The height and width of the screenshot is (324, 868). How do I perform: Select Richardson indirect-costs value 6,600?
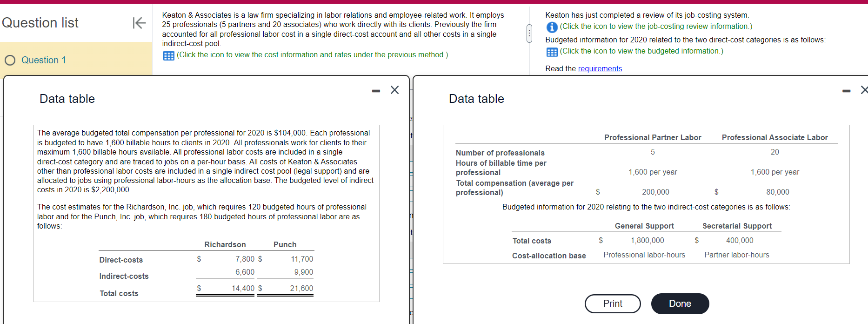click(245, 272)
